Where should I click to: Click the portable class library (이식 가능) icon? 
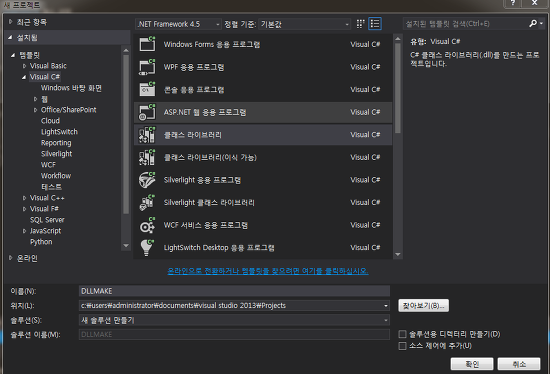point(147,157)
